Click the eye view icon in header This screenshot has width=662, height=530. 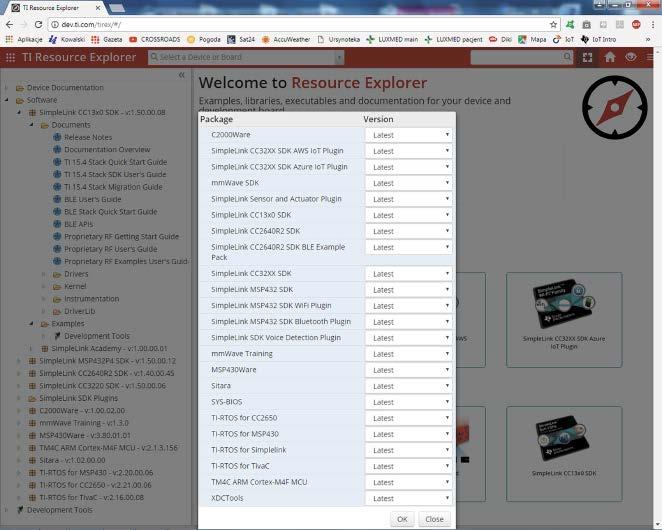click(x=631, y=57)
